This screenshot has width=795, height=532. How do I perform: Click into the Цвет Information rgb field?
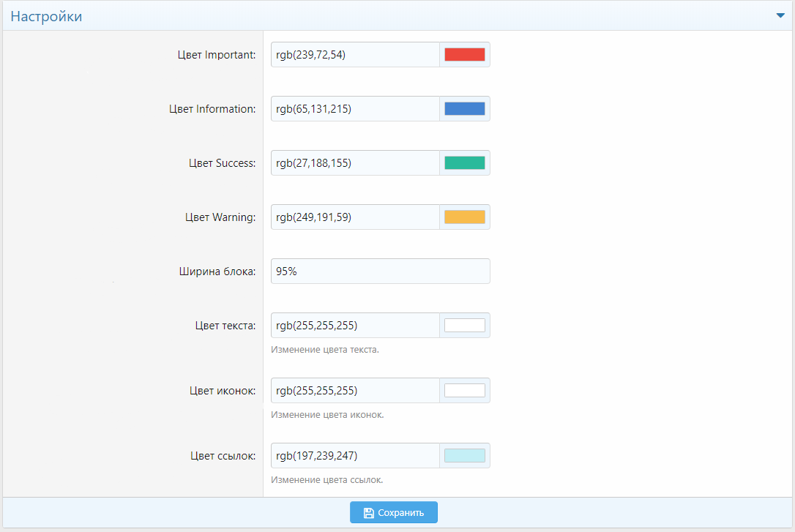(x=355, y=109)
